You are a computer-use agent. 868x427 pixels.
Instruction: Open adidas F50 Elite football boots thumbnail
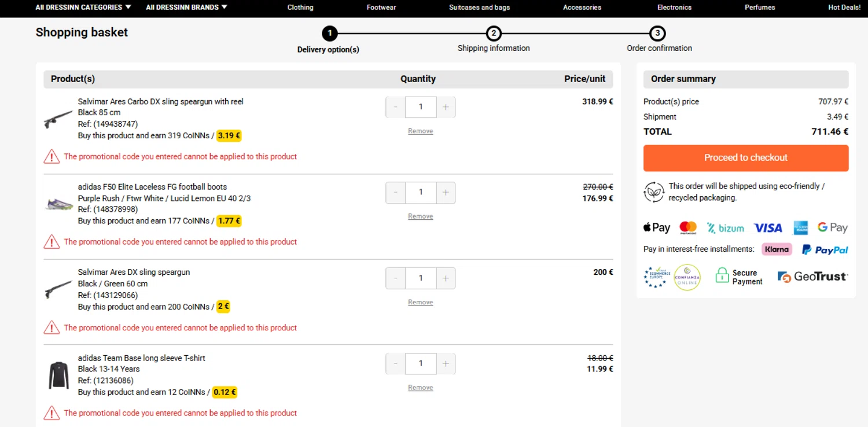click(x=58, y=204)
